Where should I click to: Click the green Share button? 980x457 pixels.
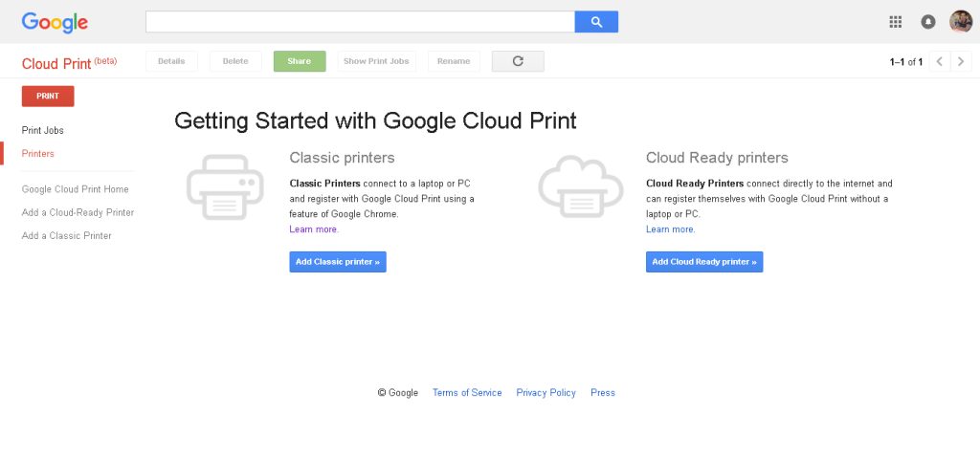pos(300,61)
